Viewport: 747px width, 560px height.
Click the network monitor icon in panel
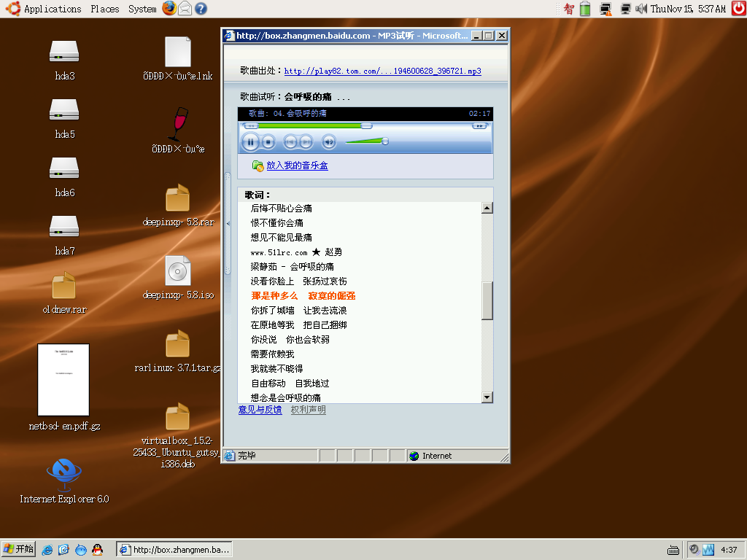pos(625,9)
